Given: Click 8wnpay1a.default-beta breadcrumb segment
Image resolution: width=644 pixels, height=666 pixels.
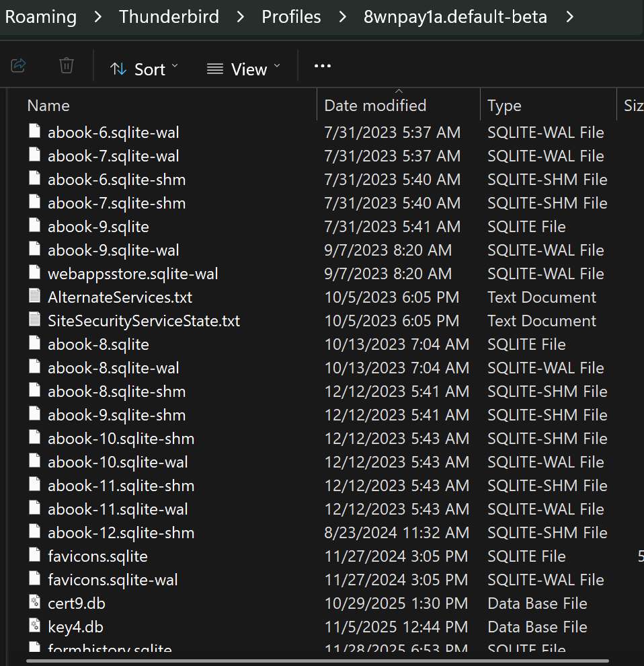Looking at the screenshot, I should pyautogui.click(x=455, y=17).
